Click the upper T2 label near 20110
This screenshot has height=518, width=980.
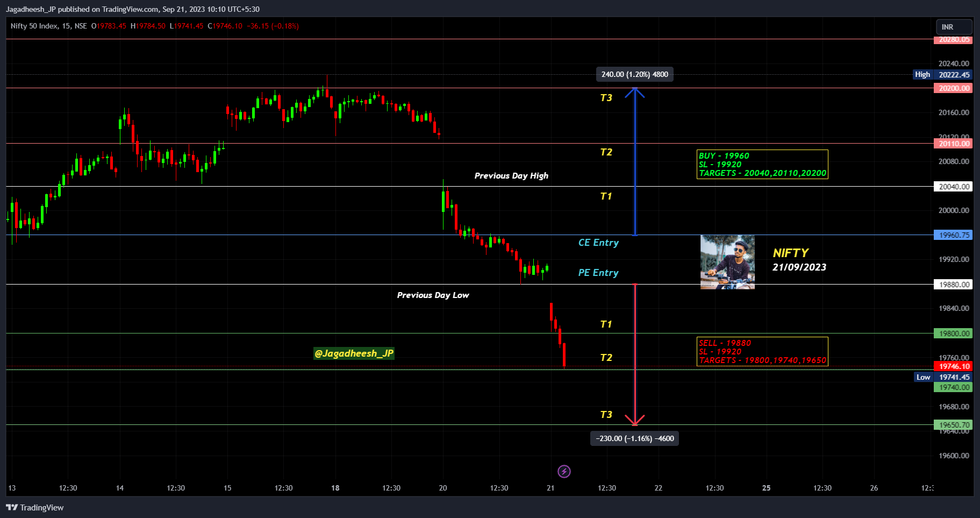click(606, 152)
